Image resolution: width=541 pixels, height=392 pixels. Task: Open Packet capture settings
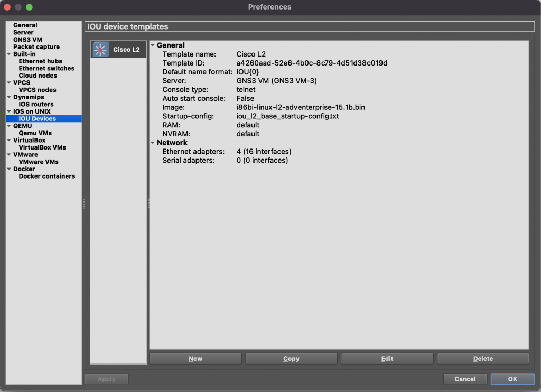click(36, 47)
